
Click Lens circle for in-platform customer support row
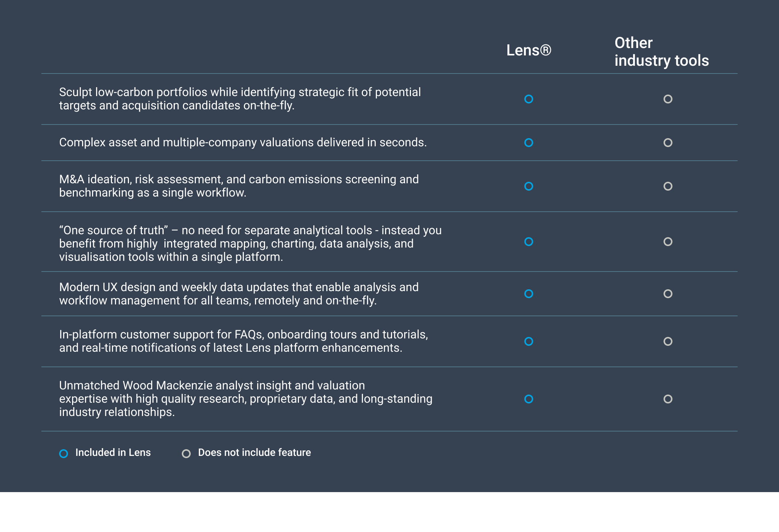(529, 341)
